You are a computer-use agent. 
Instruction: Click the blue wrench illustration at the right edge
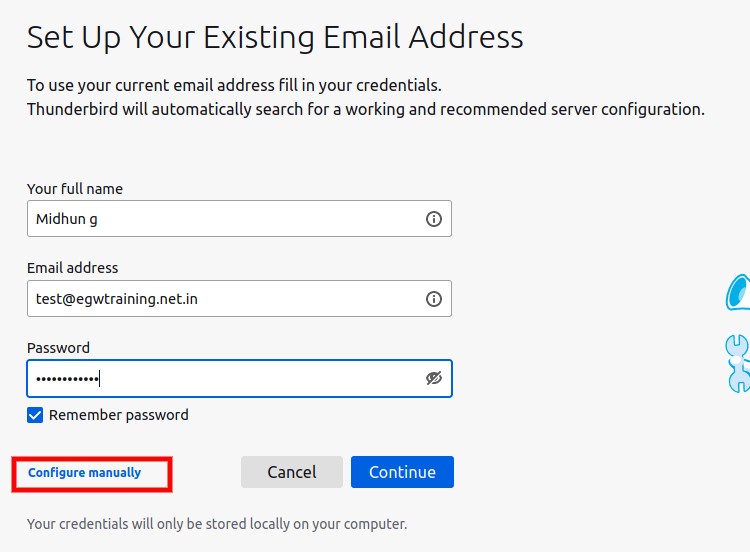[x=737, y=362]
